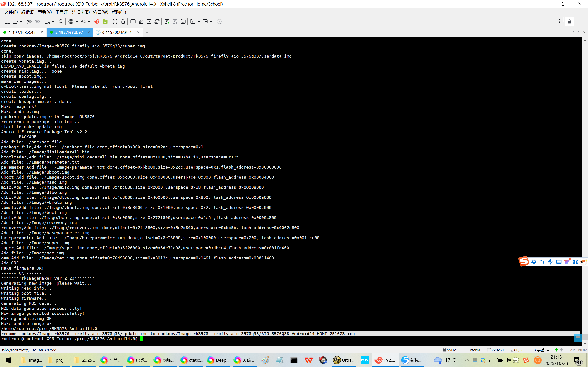Expand the Aa font dropdown
The height and width of the screenshot is (367, 588).
[x=89, y=22]
